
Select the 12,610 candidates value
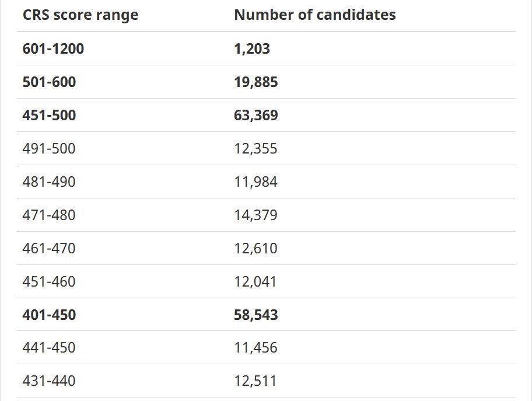(256, 249)
